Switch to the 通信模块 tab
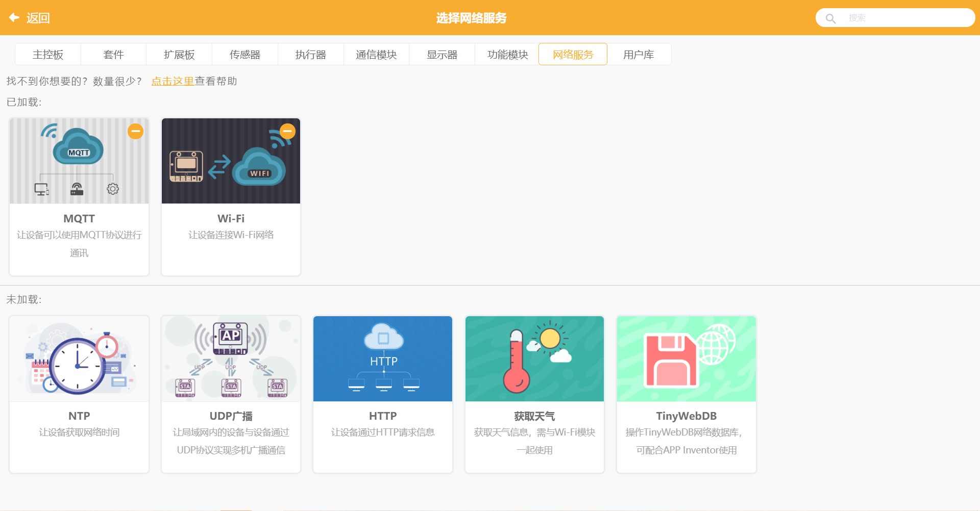 point(376,54)
